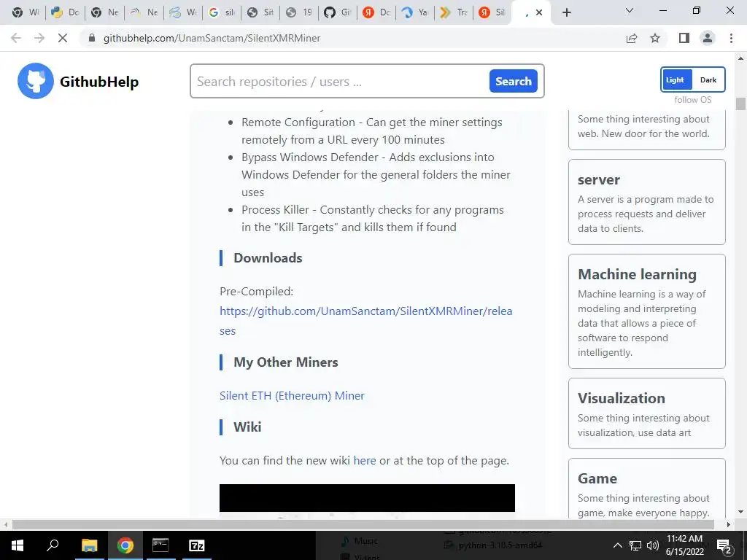747x560 pixels.
Task: Switch to the Python 'Do' tab
Action: pos(66,12)
